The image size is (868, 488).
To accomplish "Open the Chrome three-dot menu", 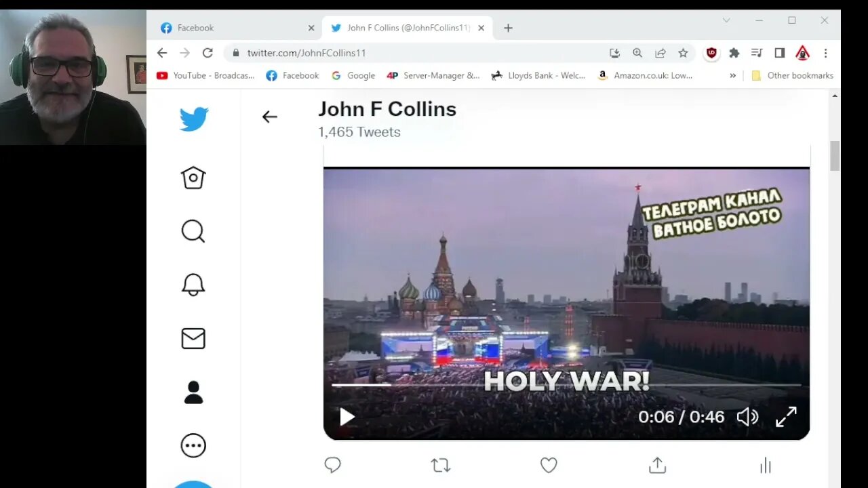I will click(825, 53).
